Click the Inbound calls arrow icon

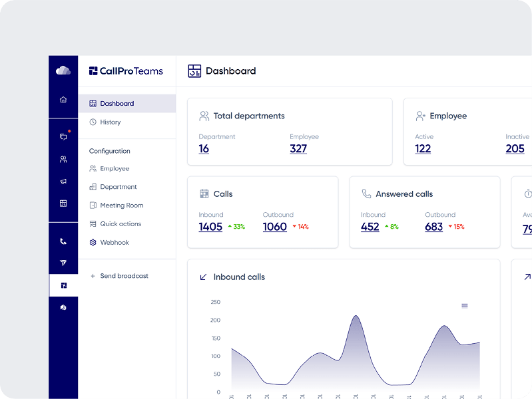tap(203, 277)
